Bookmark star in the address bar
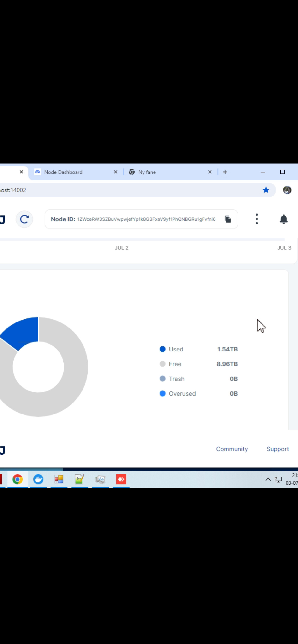 pyautogui.click(x=266, y=190)
